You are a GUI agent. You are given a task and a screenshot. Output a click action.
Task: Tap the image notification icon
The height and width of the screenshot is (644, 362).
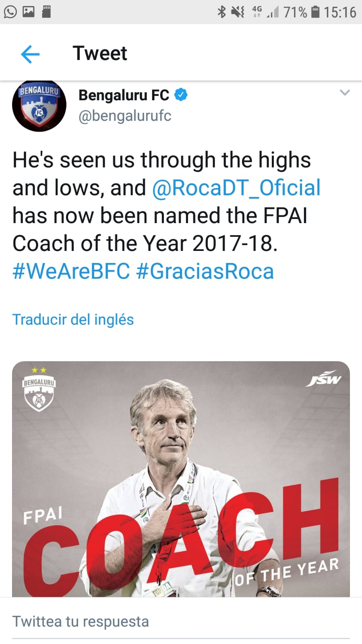click(29, 12)
